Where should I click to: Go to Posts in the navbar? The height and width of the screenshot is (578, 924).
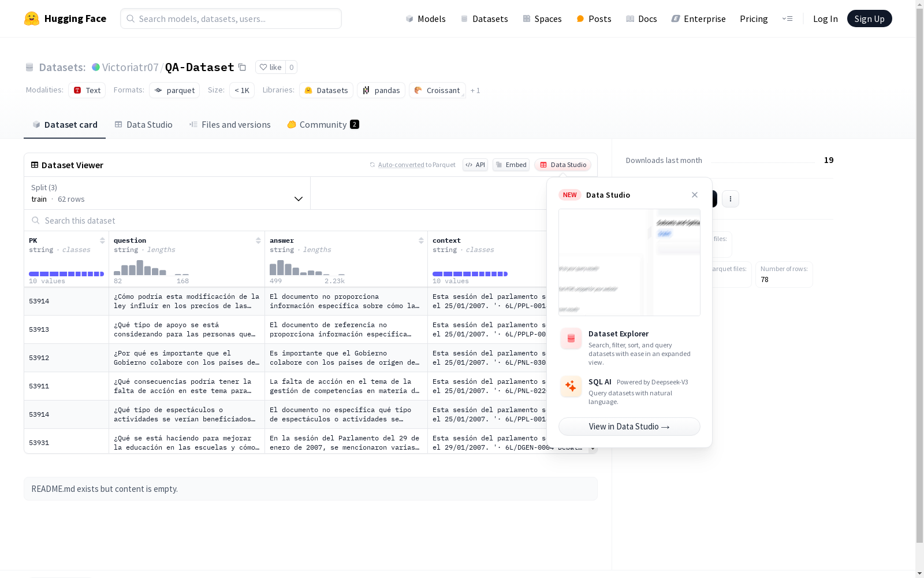594,19
